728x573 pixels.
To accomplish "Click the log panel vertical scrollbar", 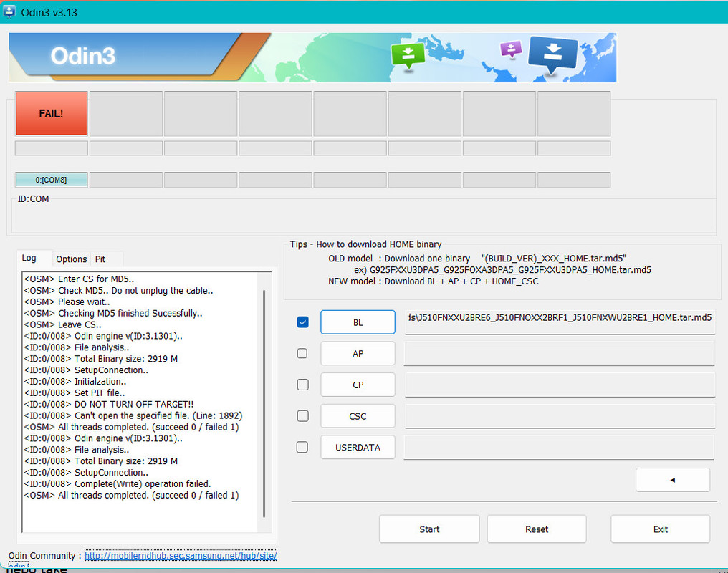I will (x=264, y=403).
